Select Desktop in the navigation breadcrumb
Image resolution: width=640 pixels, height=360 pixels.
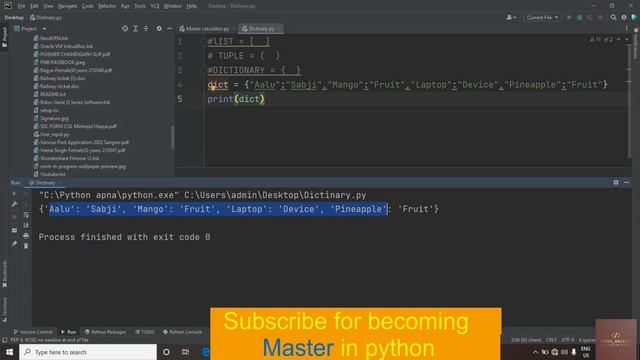(14, 18)
